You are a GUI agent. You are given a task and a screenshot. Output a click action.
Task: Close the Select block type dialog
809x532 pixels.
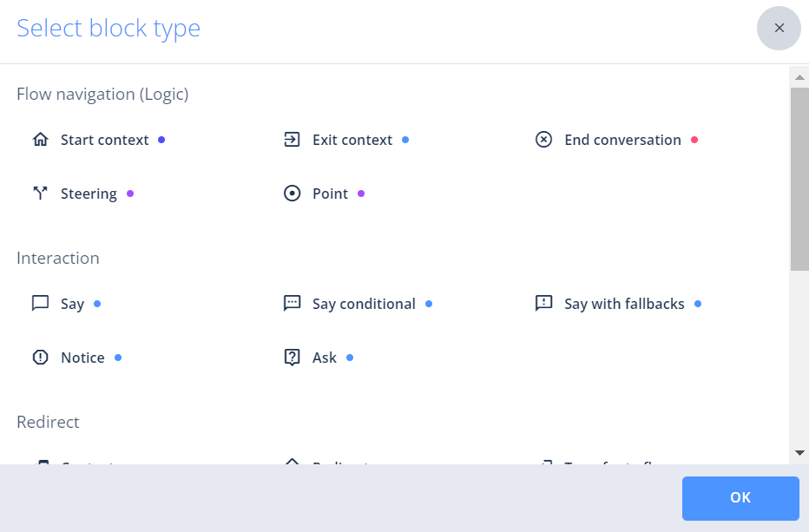[x=779, y=29]
